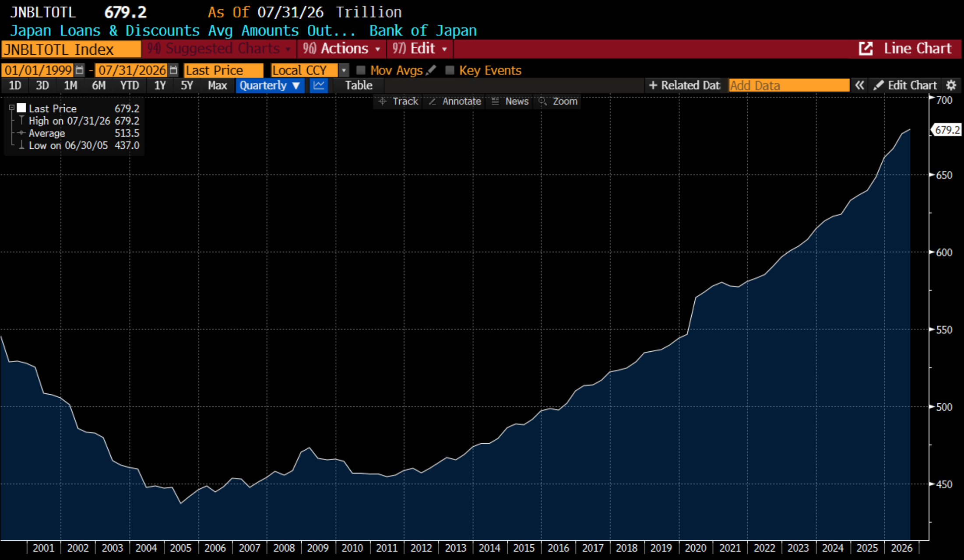Open the Quarterly periodicity dropdown

tap(270, 85)
